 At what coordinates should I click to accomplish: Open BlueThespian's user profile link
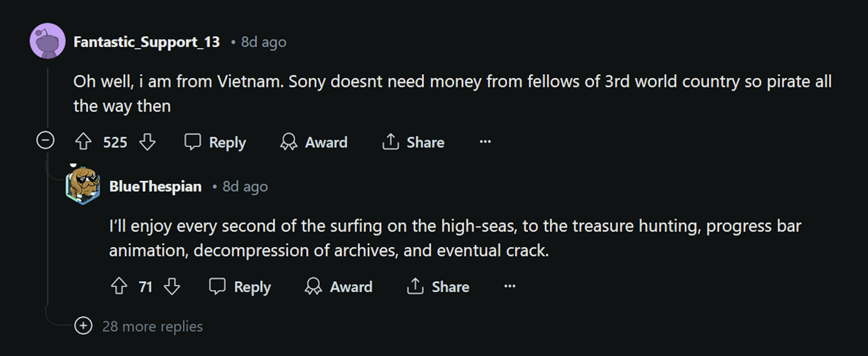[155, 186]
